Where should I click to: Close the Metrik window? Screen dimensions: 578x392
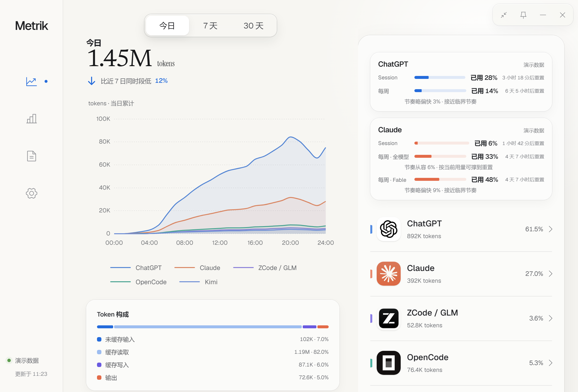click(x=563, y=15)
